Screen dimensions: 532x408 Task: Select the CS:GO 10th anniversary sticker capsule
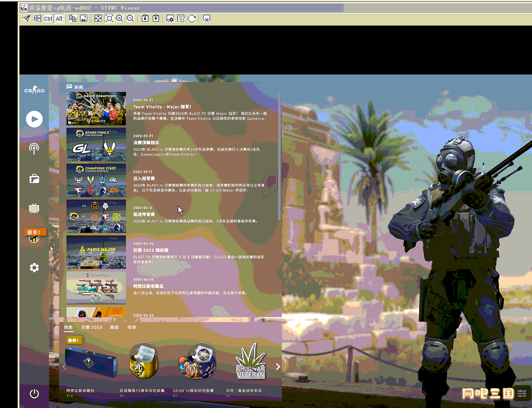(197, 361)
